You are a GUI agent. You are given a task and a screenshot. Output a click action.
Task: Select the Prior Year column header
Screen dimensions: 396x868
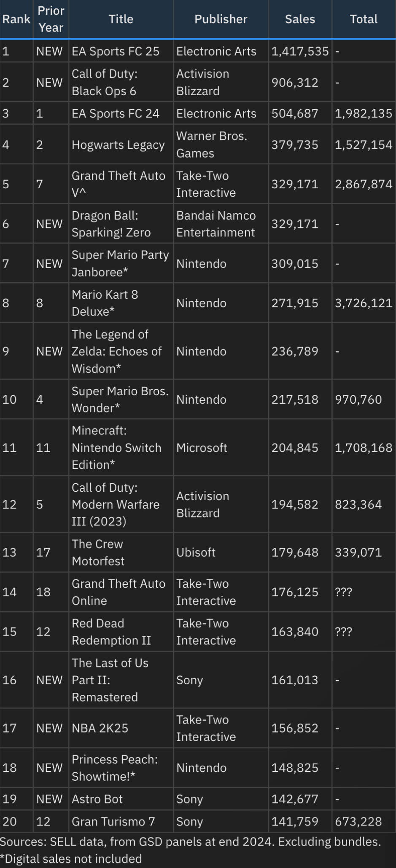click(51, 19)
